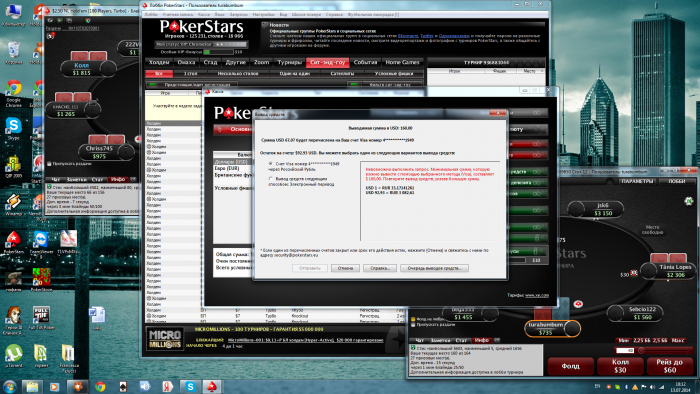Image resolution: width=700 pixels, height=394 pixels.
Task: Switch to Zoom tab in lobby
Action: pos(261,62)
